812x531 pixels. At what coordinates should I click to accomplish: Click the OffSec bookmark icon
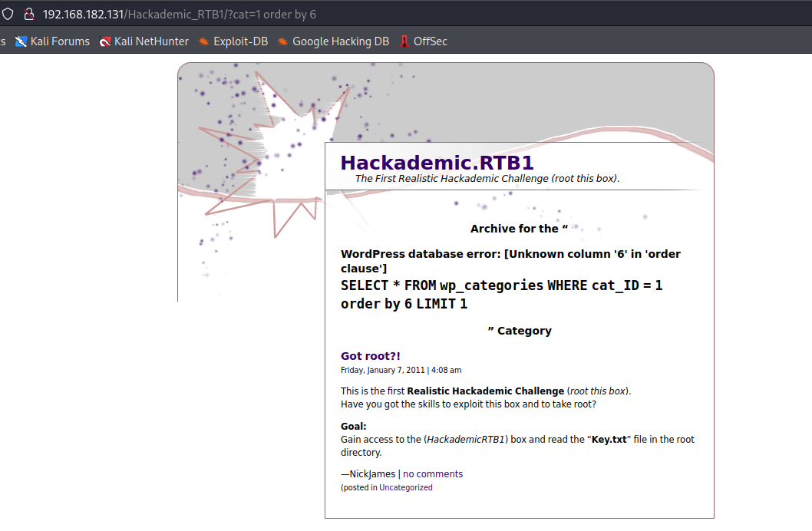(404, 41)
